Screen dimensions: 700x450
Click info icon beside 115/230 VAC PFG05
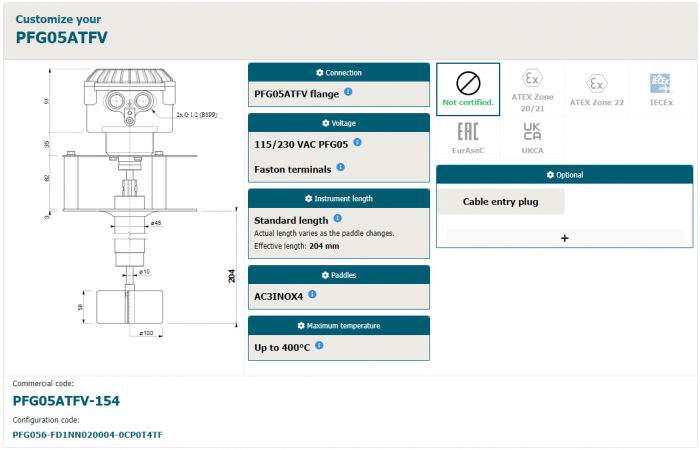click(x=357, y=142)
